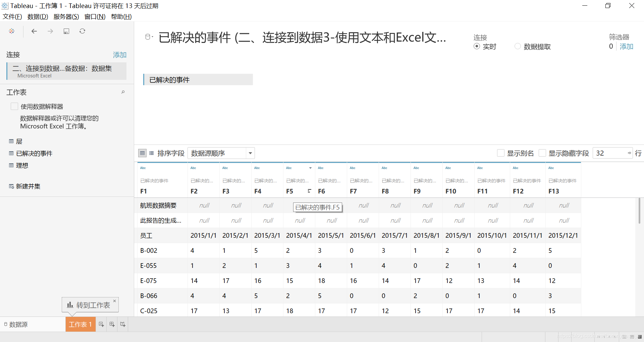Change F13 column Abc data type
644x342 pixels.
point(551,168)
